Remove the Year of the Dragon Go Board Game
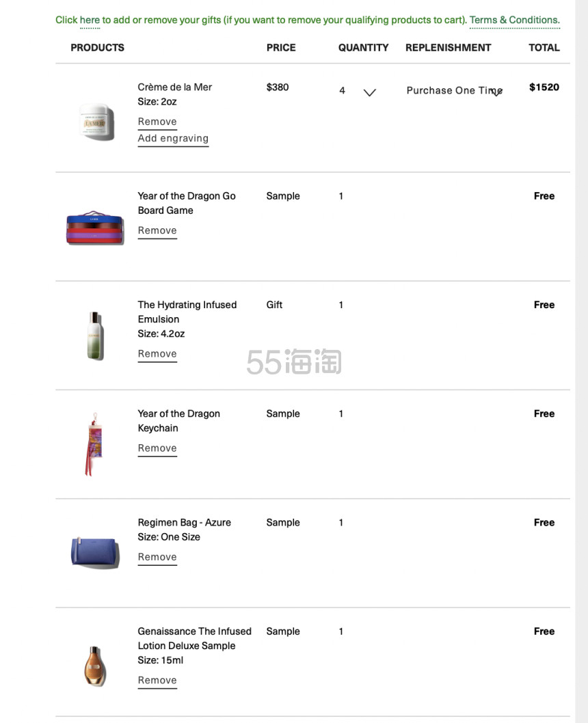Image resolution: width=588 pixels, height=723 pixels. [x=157, y=230]
